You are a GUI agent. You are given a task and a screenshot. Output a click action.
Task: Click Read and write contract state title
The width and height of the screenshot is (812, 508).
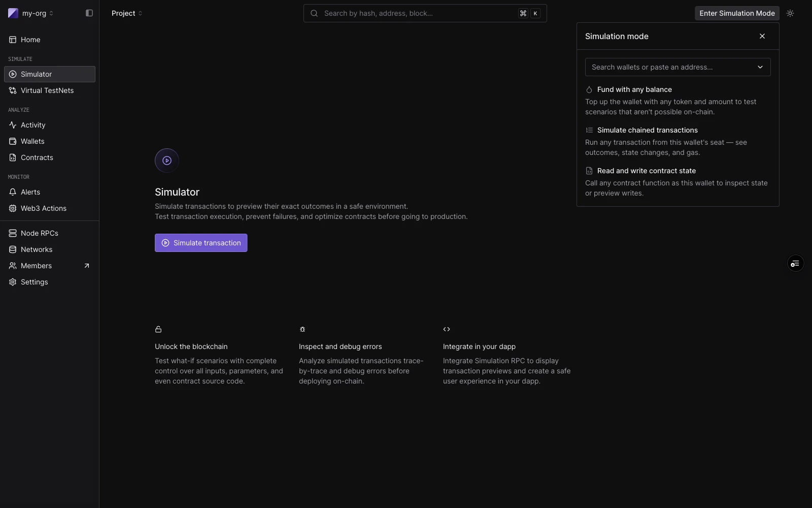tap(647, 171)
